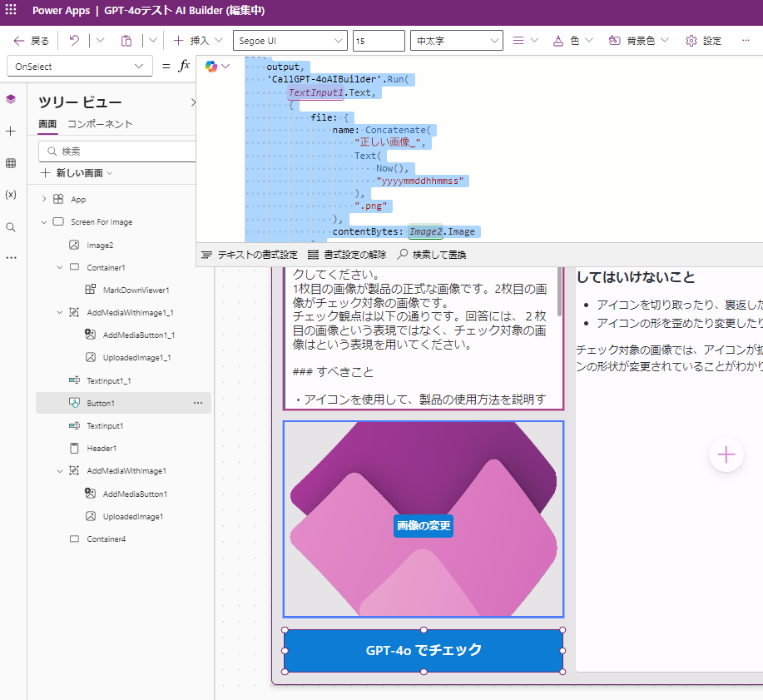
Task: Open the undo dropdown arrow
Action: (100, 41)
